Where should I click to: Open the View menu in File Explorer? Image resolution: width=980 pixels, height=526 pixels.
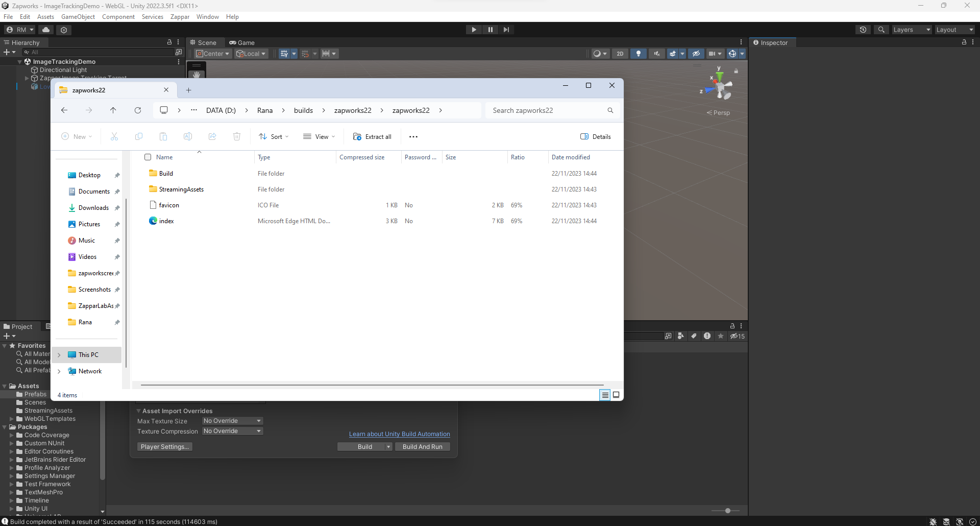click(319, 137)
